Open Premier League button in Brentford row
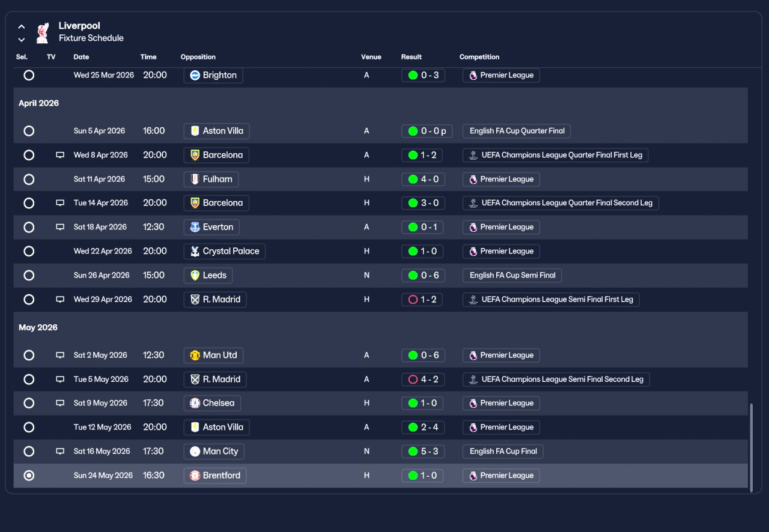The height and width of the screenshot is (532, 769). (501, 475)
